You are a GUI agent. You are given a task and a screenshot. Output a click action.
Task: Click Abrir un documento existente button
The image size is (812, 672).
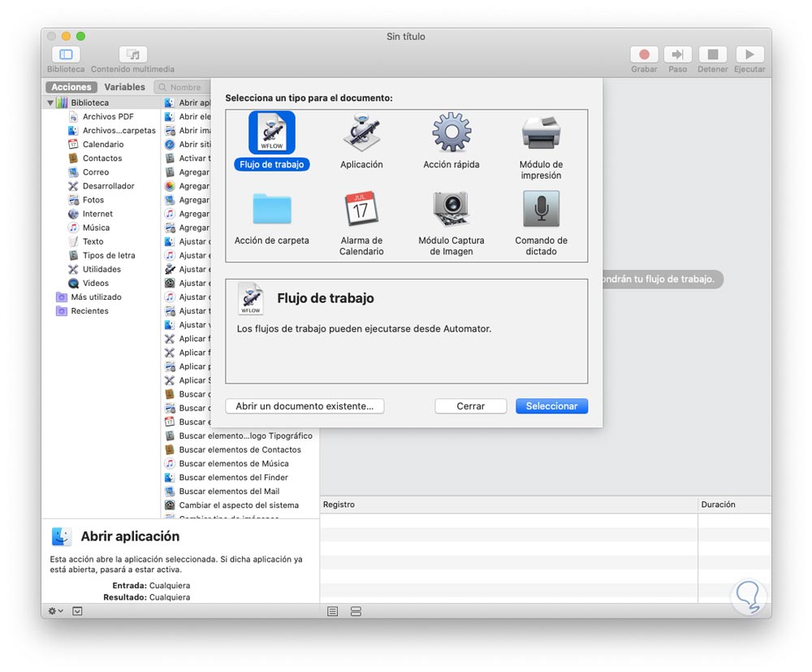(304, 406)
